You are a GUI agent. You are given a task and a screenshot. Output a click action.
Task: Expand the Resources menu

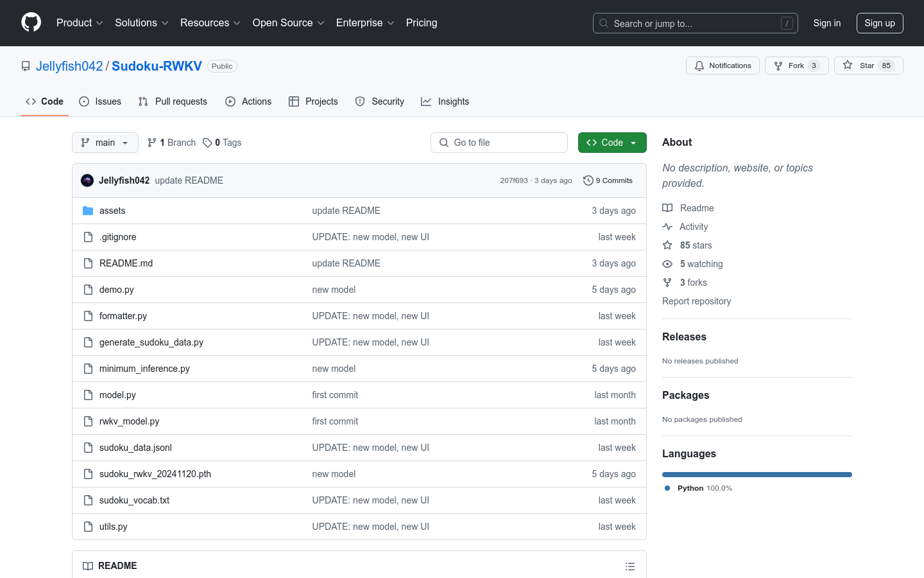pos(210,22)
